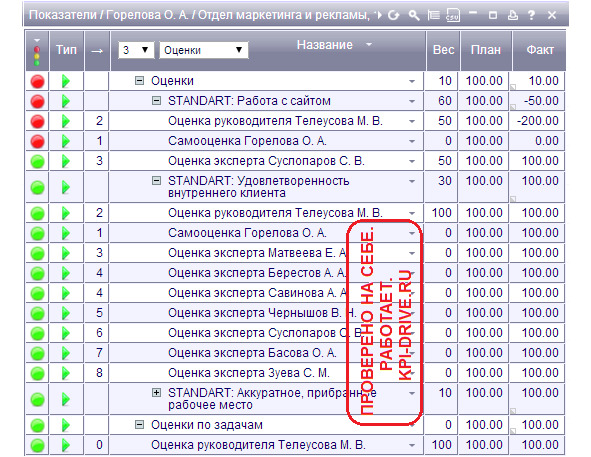591x457 pixels.
Task: Export table via CSV icon
Action: pyautogui.click(x=453, y=15)
